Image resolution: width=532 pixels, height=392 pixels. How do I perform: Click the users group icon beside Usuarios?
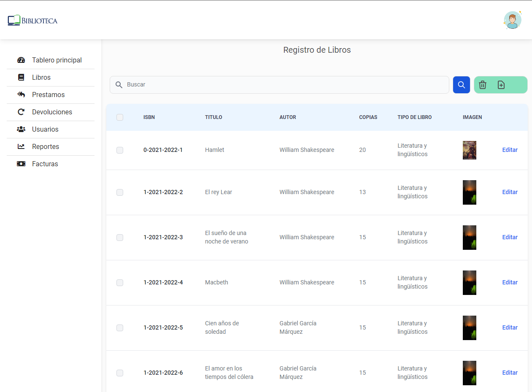click(x=21, y=129)
